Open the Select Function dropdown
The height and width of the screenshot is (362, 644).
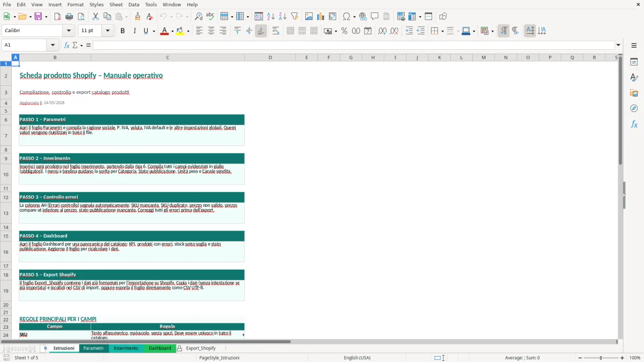pos(82,45)
